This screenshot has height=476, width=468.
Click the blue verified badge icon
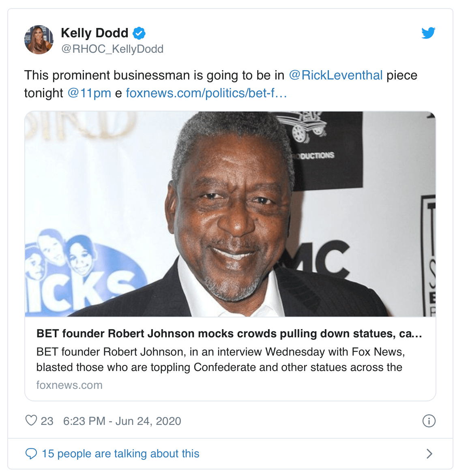click(x=139, y=33)
